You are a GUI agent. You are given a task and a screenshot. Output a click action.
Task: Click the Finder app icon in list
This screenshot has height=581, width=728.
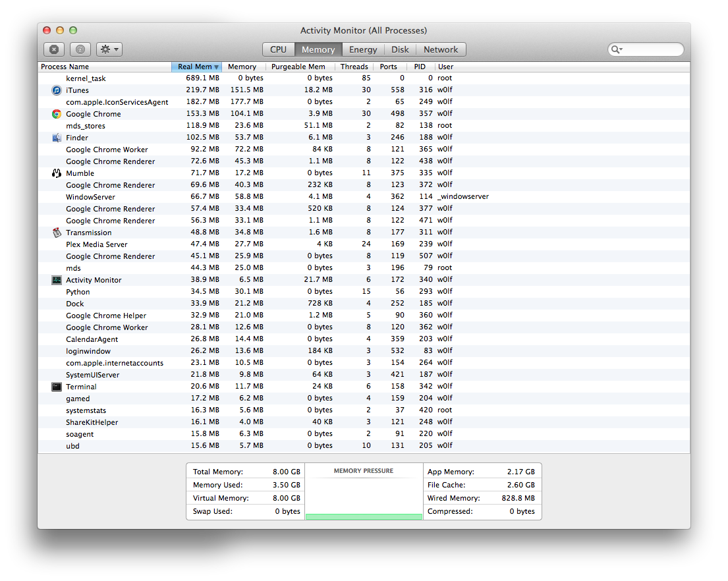click(x=57, y=138)
